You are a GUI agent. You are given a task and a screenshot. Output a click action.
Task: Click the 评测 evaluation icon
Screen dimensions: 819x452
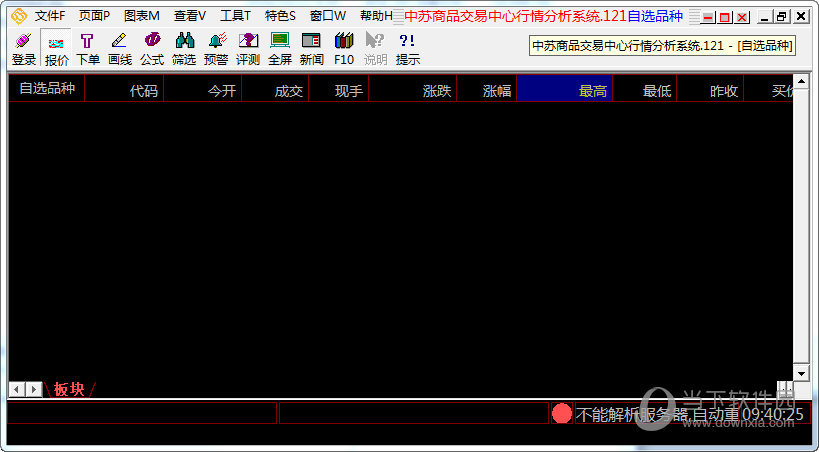click(x=248, y=49)
